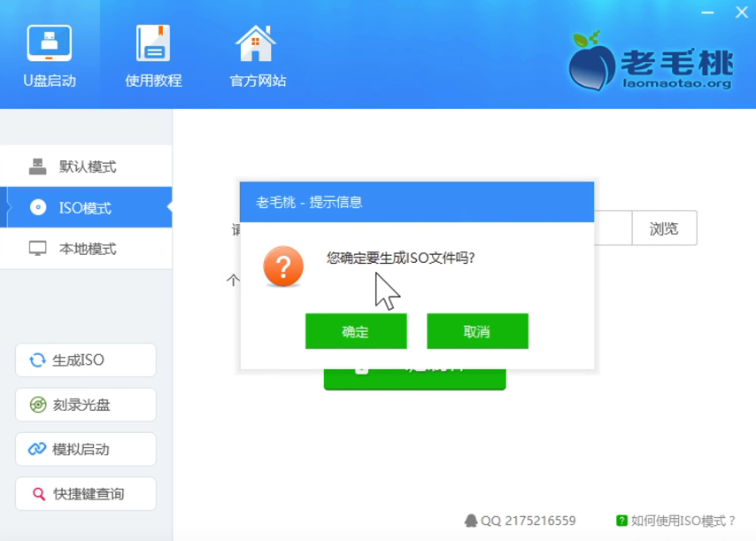This screenshot has height=541, width=756.
Task: Cancel the prompt with 取消
Action: tap(477, 330)
